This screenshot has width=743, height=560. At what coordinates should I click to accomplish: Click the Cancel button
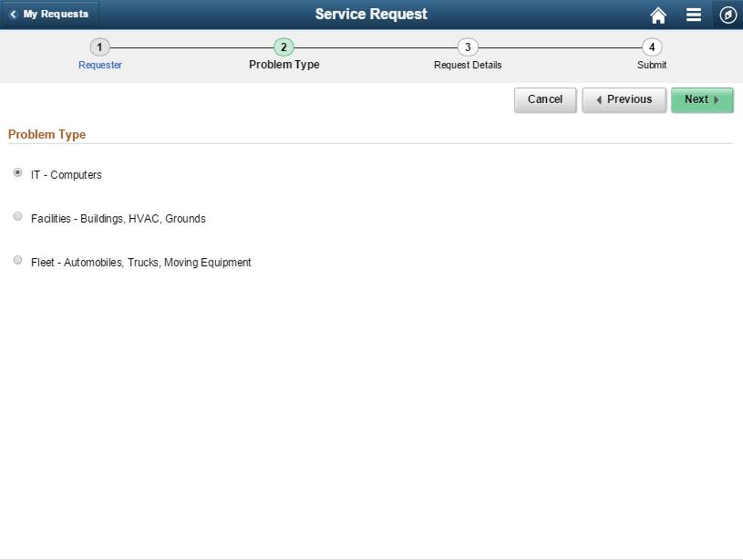click(545, 100)
